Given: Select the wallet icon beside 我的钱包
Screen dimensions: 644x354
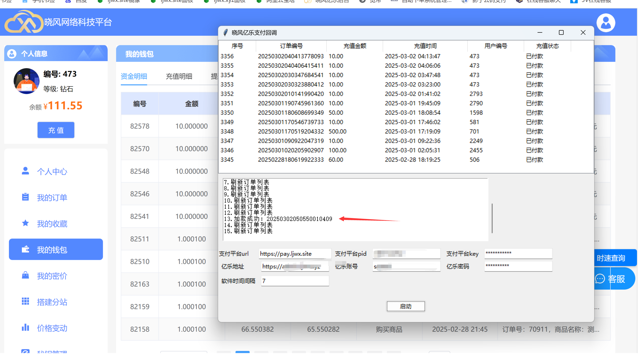Looking at the screenshot, I should tap(25, 249).
